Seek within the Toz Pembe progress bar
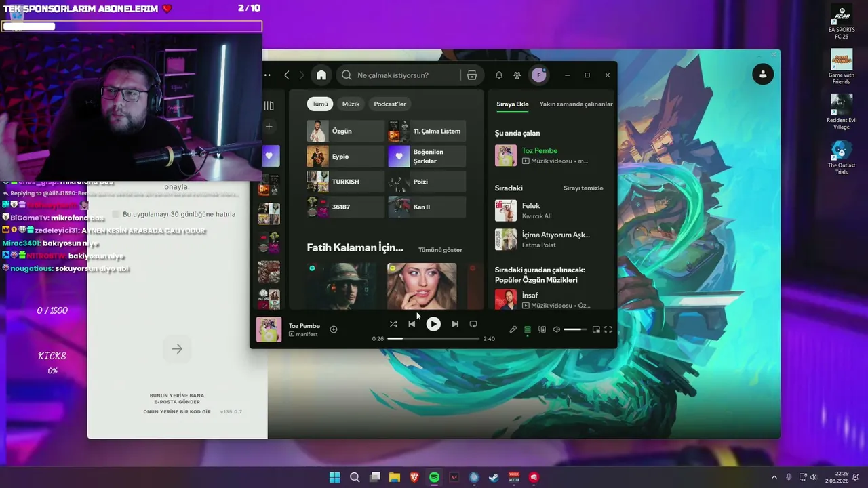The width and height of the screenshot is (868, 488). pyautogui.click(x=433, y=338)
